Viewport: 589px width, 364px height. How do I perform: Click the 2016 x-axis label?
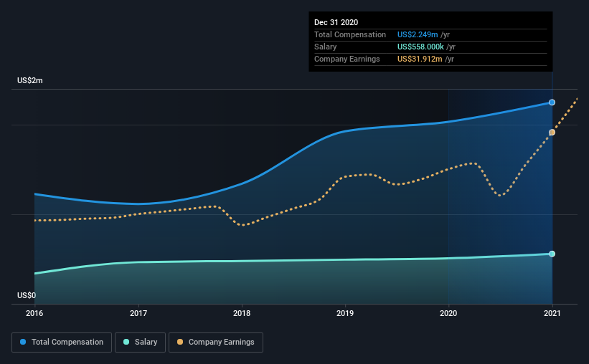coord(34,313)
